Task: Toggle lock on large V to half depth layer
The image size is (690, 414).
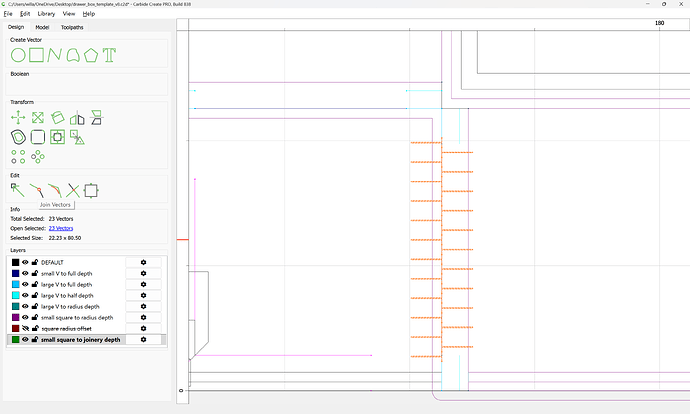Action: click(x=34, y=295)
